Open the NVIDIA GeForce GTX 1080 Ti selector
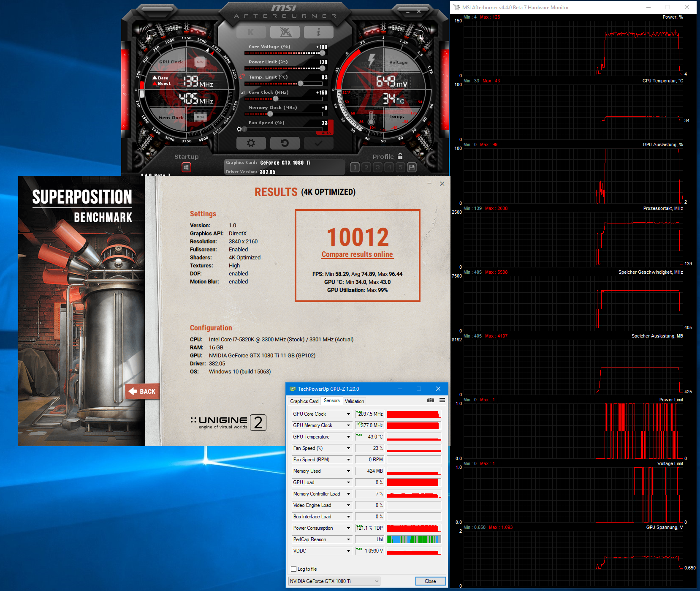 pos(334,581)
